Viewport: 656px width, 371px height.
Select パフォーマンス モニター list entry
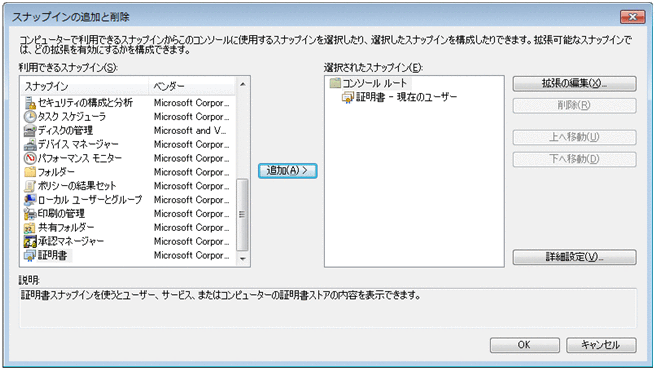[79, 158]
